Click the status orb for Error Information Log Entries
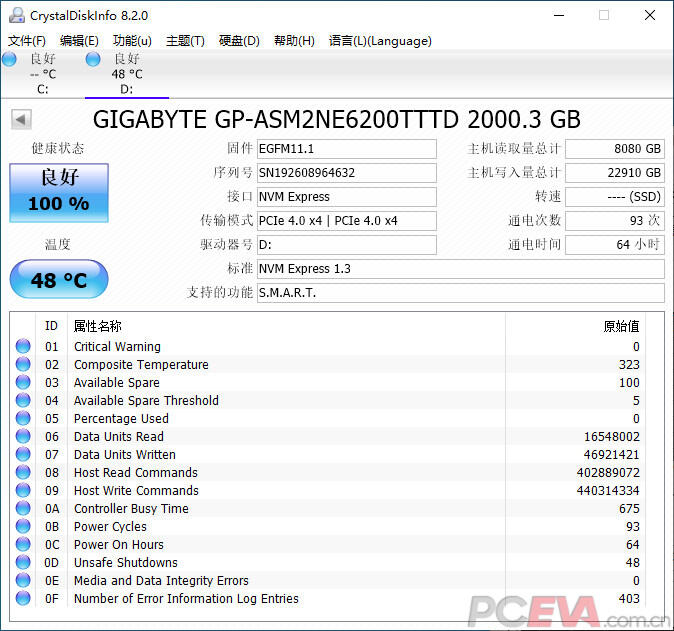Image resolution: width=674 pixels, height=631 pixels. (x=23, y=598)
